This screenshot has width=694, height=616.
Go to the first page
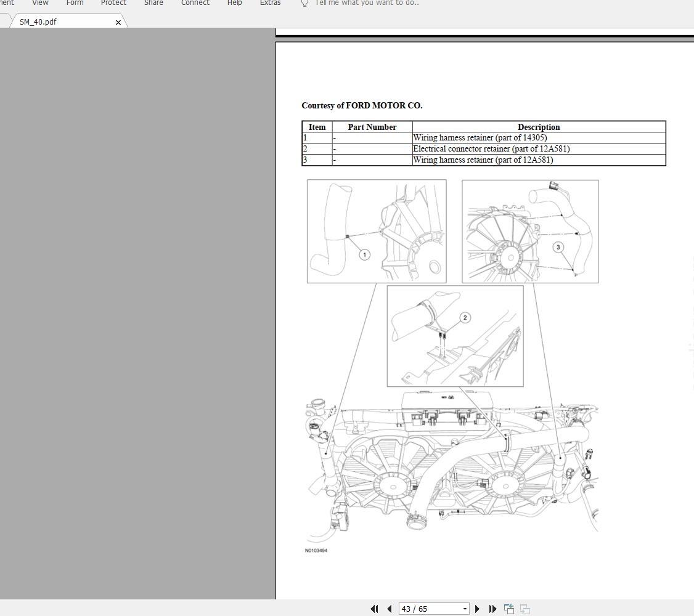pyautogui.click(x=374, y=609)
